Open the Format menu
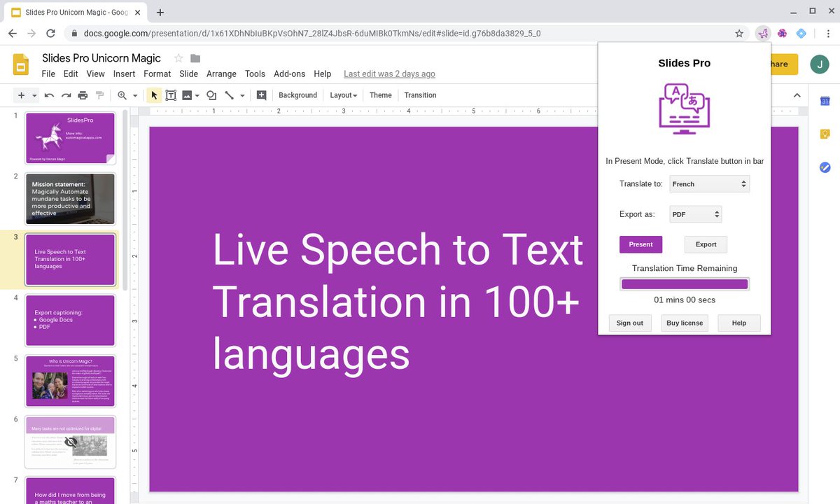This screenshot has width=840, height=504. pos(157,74)
